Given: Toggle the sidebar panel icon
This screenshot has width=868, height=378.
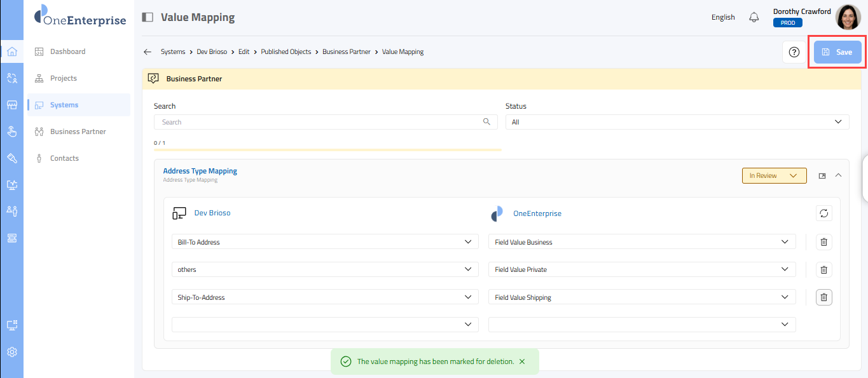Looking at the screenshot, I should click(x=148, y=17).
